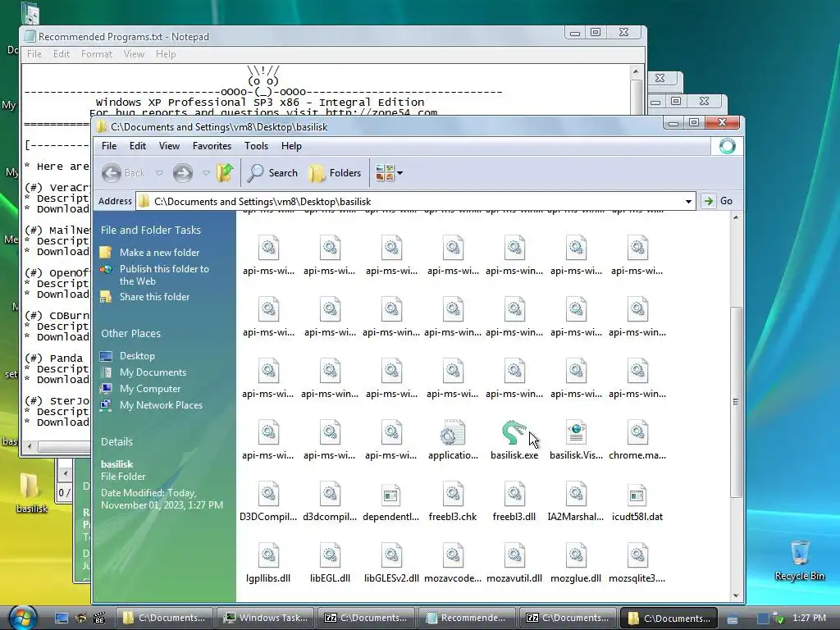Viewport: 840px width, 630px height.
Task: Select the mozsqlite3... file icon
Action: pos(637,556)
